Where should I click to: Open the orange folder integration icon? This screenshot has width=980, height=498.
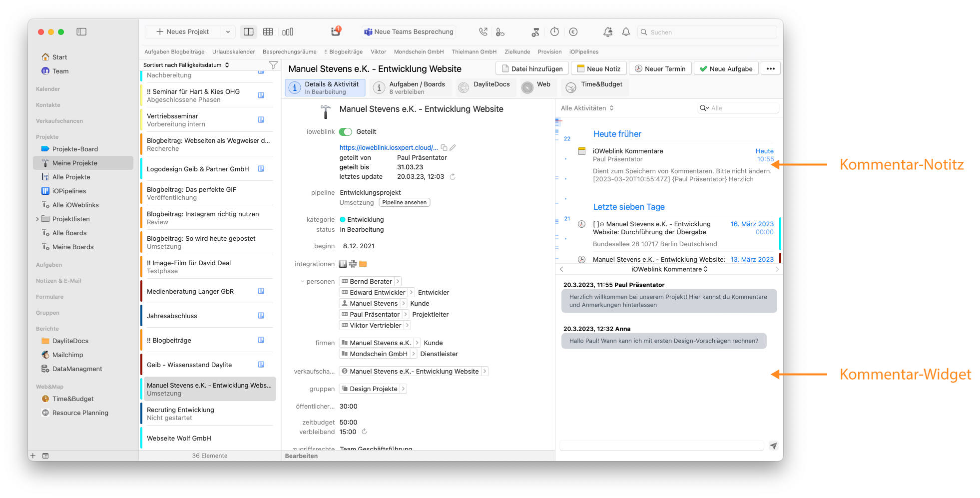(363, 264)
